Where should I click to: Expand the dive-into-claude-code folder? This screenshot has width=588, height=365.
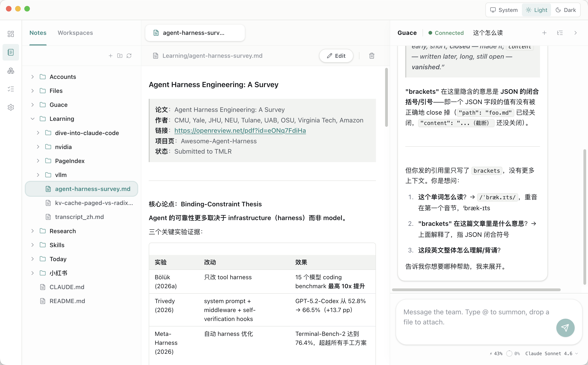coord(38,133)
